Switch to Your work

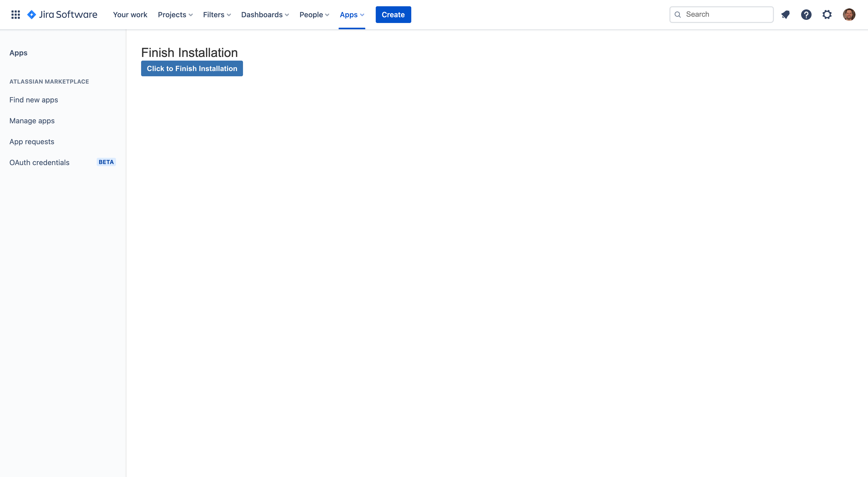click(130, 14)
